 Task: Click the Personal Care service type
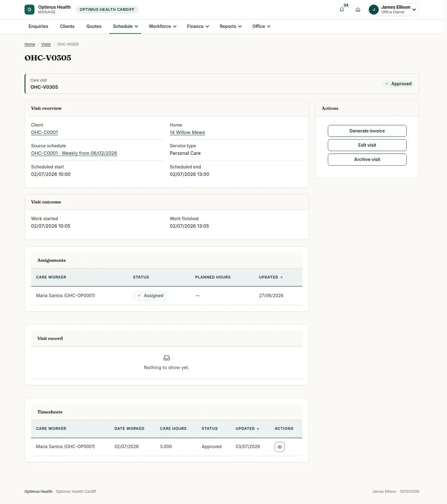tap(185, 153)
